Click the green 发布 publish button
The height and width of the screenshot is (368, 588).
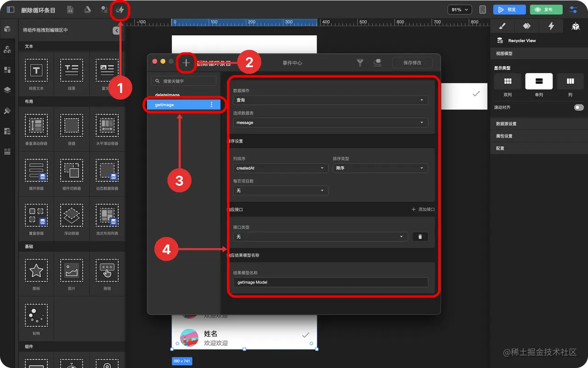tap(546, 10)
